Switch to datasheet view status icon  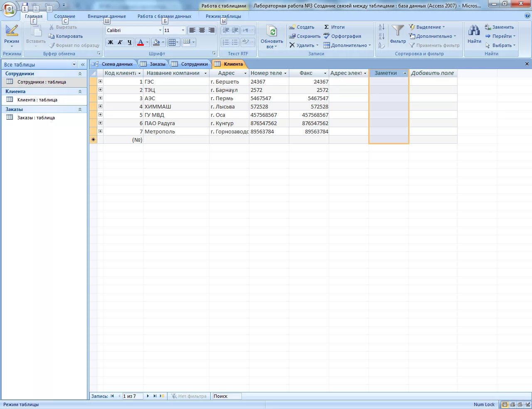[505, 404]
